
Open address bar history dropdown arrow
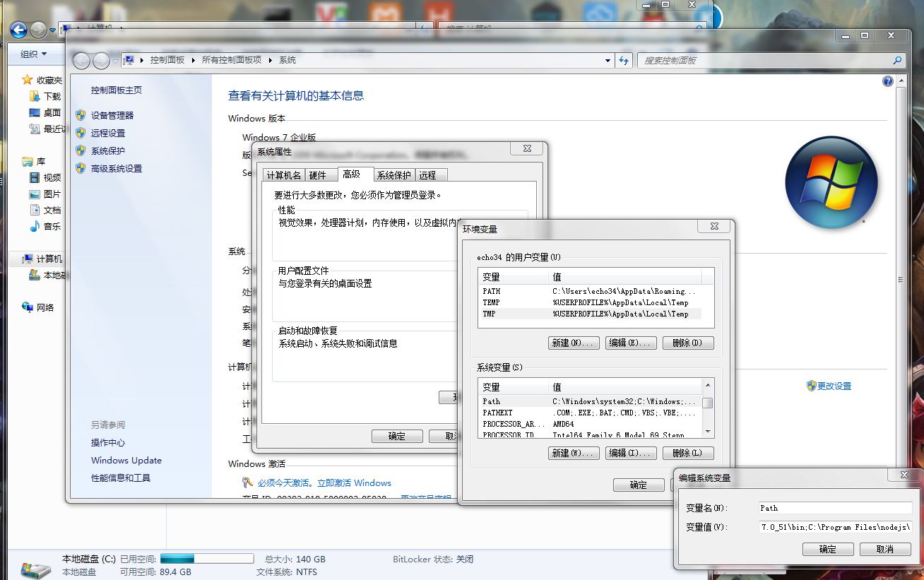click(x=608, y=61)
